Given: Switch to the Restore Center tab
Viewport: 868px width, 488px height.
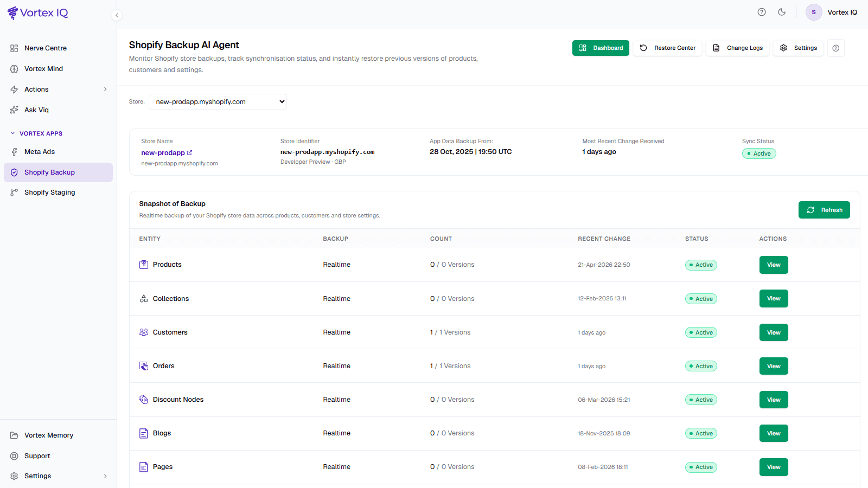Looking at the screenshot, I should (x=668, y=48).
